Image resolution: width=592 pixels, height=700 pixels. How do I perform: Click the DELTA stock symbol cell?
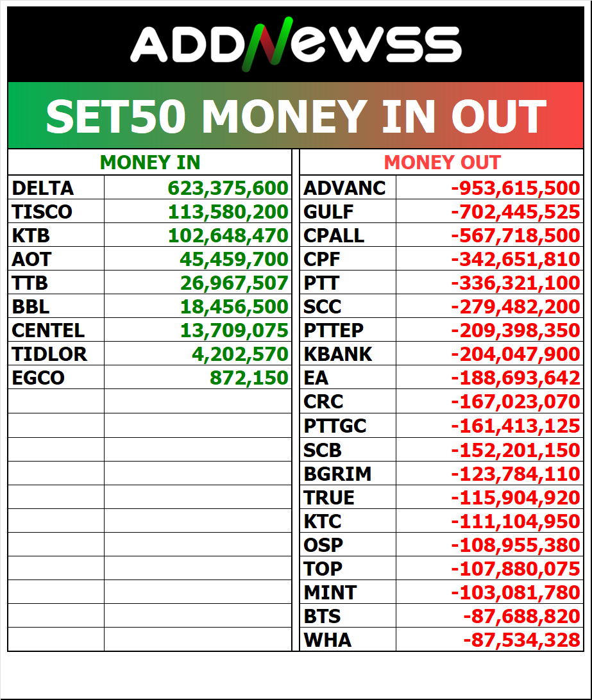pos(43,188)
